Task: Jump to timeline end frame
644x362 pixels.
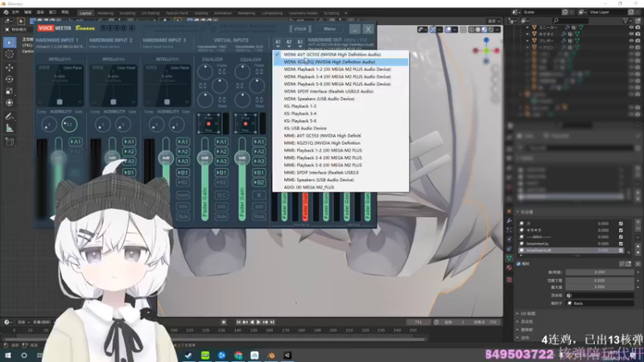Action: (x=272, y=323)
